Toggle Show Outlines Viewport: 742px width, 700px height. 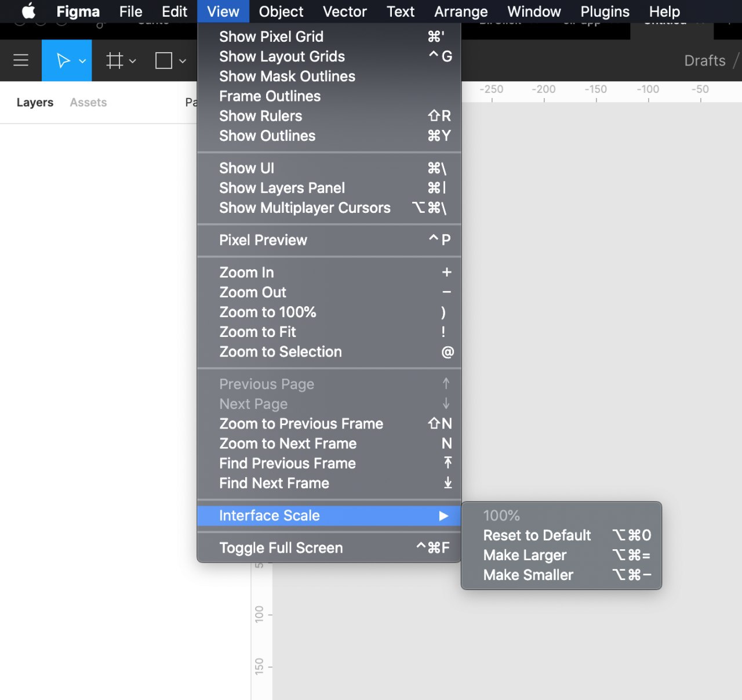329,136
